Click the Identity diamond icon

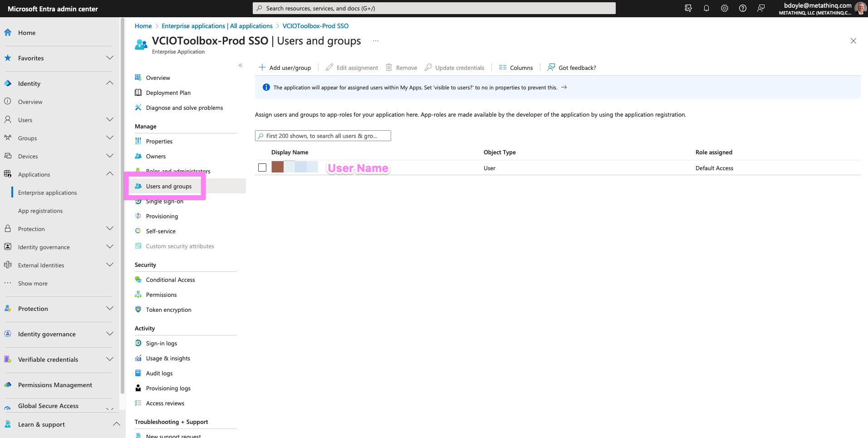pyautogui.click(x=8, y=83)
